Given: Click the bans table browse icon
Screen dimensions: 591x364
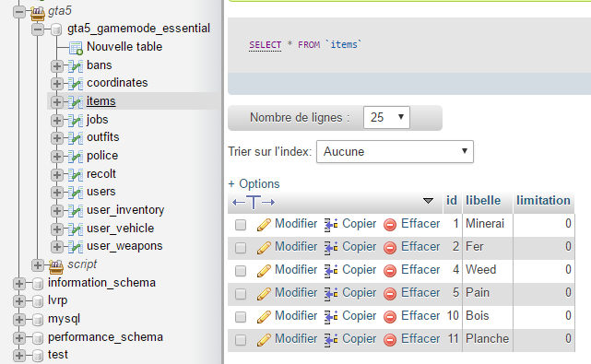Looking at the screenshot, I should [76, 66].
